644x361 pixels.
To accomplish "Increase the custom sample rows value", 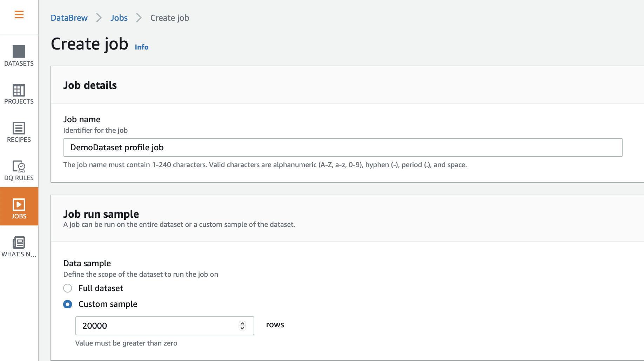I will pos(242,323).
